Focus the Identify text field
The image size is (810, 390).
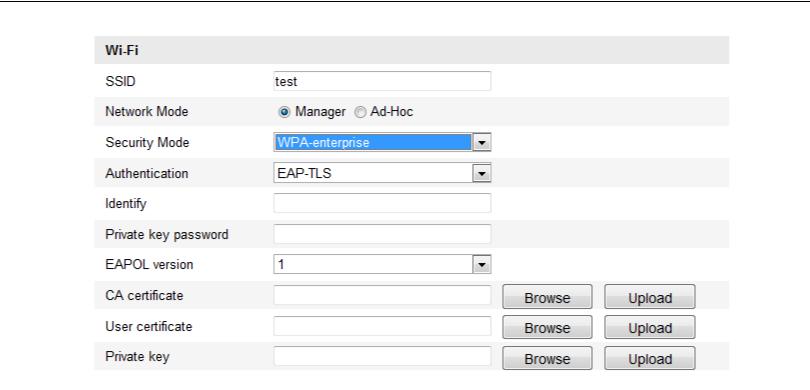coord(382,203)
